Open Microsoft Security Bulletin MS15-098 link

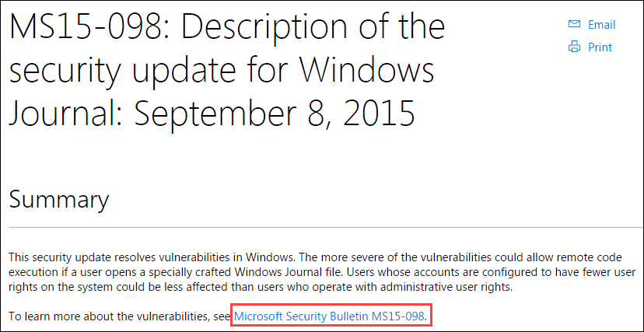(329, 316)
